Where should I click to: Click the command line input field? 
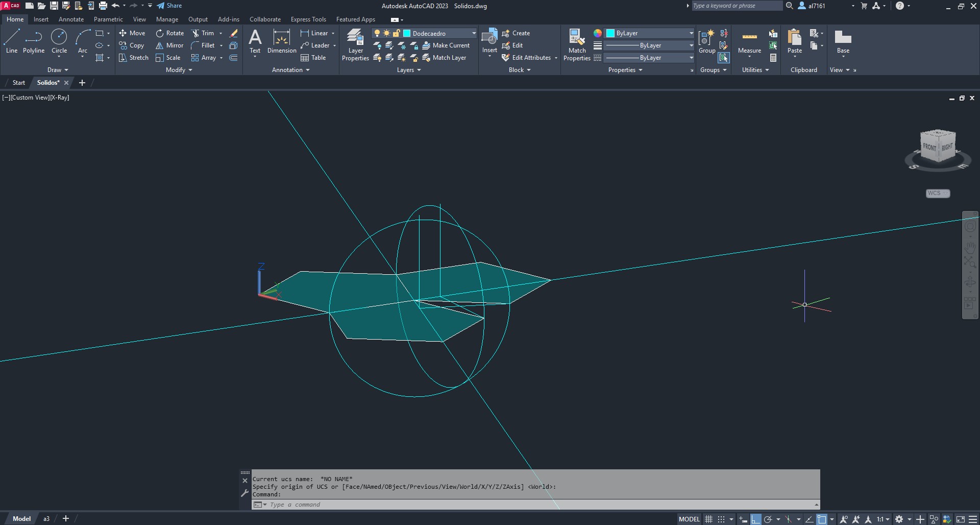coord(536,505)
